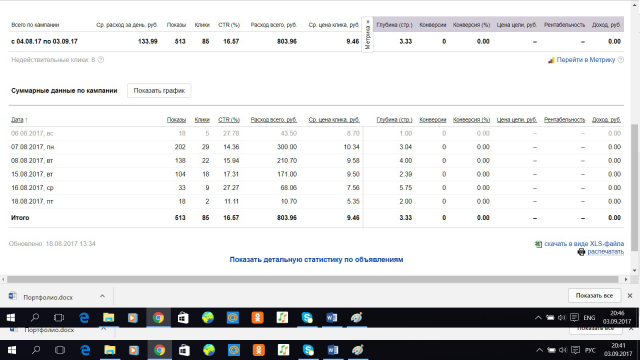640x360 pixels.
Task: Open downloaded Портфолио.docx in the fully visible downloads bar
Action: (47, 297)
